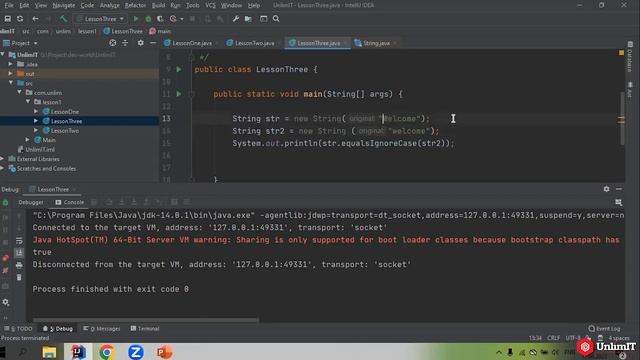Toggle soft-wrap in console
The image size is (640, 360).
[19, 241]
